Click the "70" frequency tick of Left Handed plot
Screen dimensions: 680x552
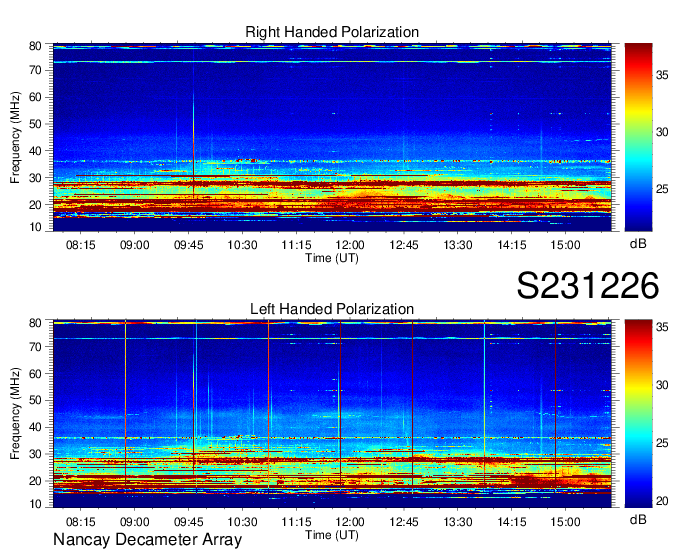click(x=36, y=347)
